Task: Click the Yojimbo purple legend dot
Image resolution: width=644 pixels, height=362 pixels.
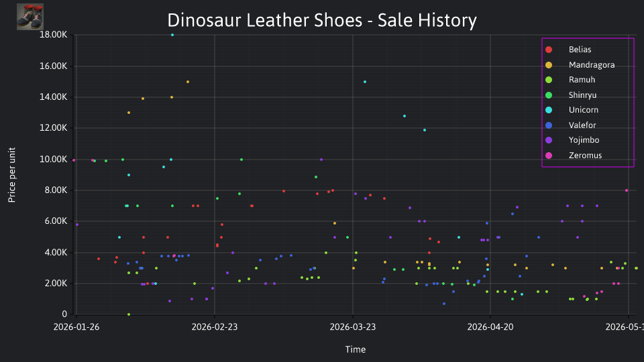Action: coord(549,140)
